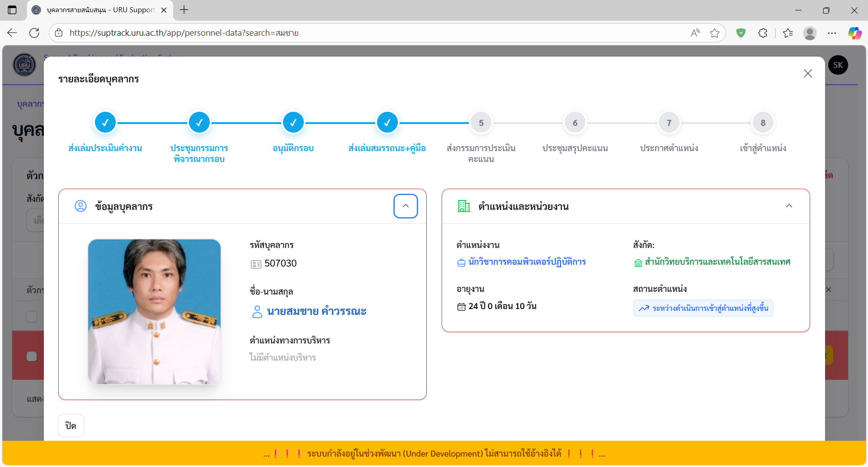Select the briefcase icon beside นักวิชาการคอมพิวเตอร์ปฏิบัติการ
The width and height of the screenshot is (868, 467).
pyautogui.click(x=460, y=262)
